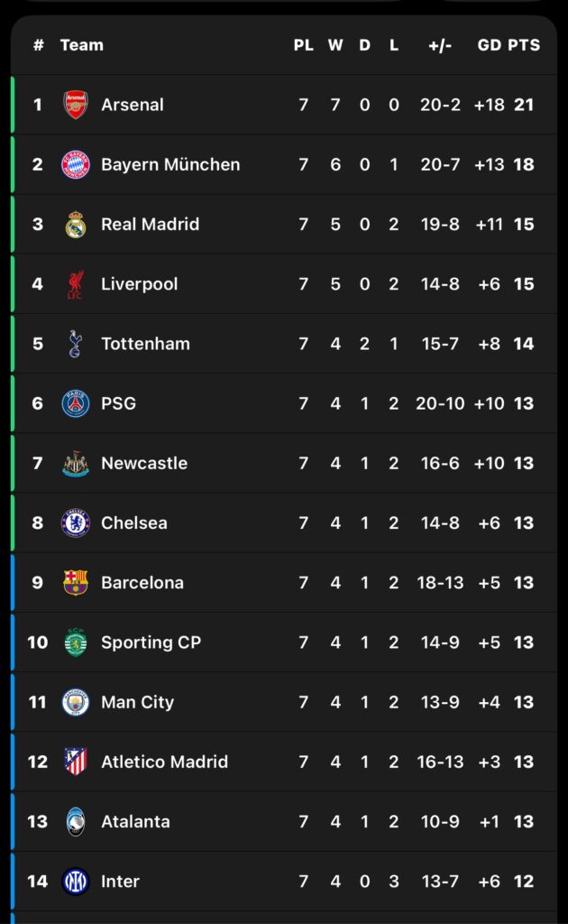Click the PL column header
This screenshot has height=924, width=568.
tap(303, 45)
